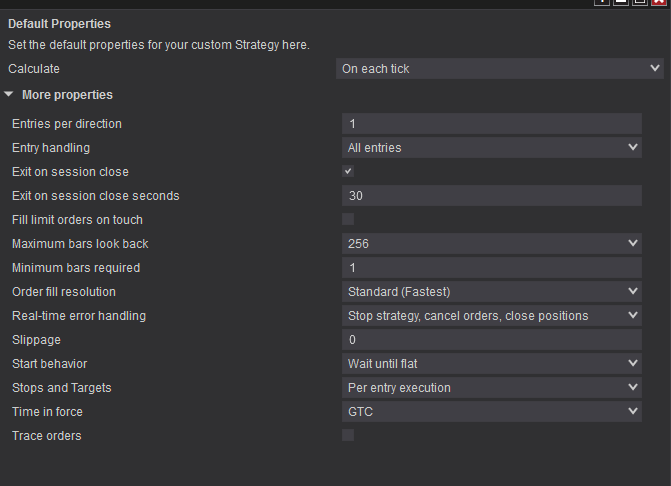
Task: Open the Order fill resolution dropdown
Action: (x=491, y=292)
